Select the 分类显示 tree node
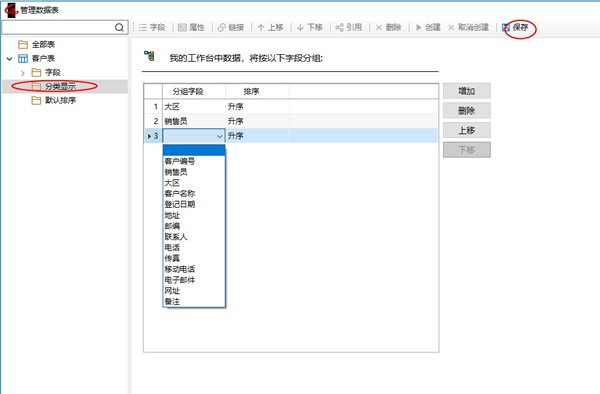The image size is (600, 394). pos(54,86)
